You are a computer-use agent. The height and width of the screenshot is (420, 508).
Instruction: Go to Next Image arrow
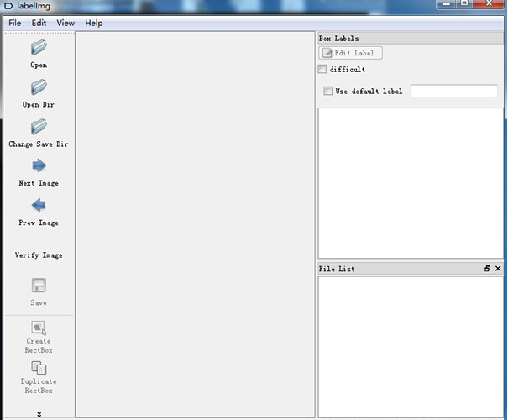(x=39, y=165)
